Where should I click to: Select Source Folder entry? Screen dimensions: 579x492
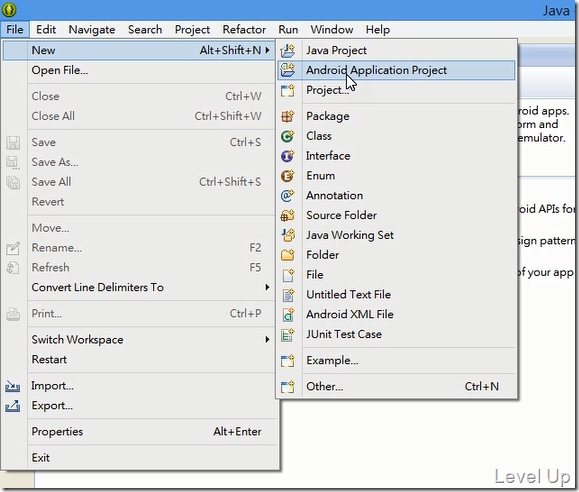[x=396, y=215]
